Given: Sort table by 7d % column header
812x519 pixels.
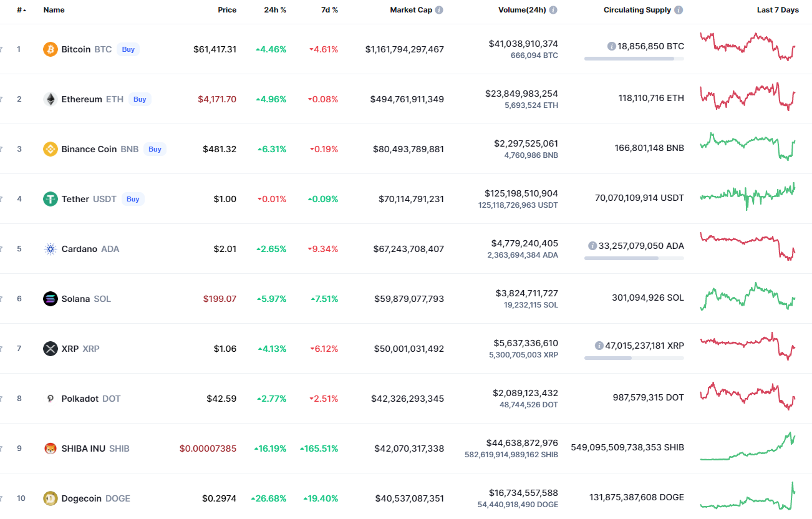Looking at the screenshot, I should point(329,10).
